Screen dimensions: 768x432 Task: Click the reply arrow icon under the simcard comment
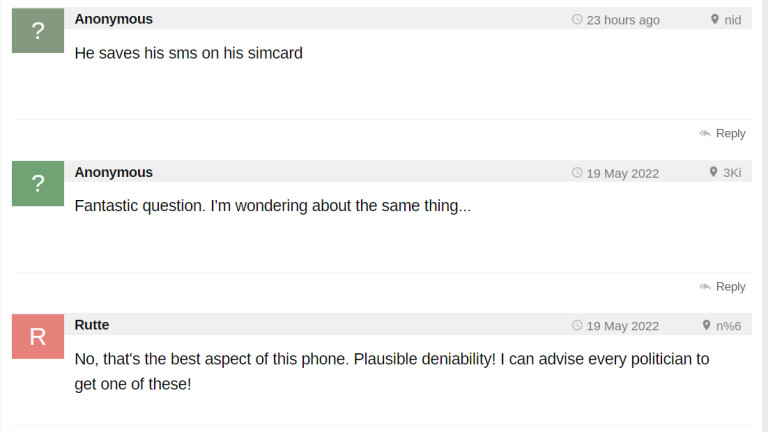click(x=705, y=134)
